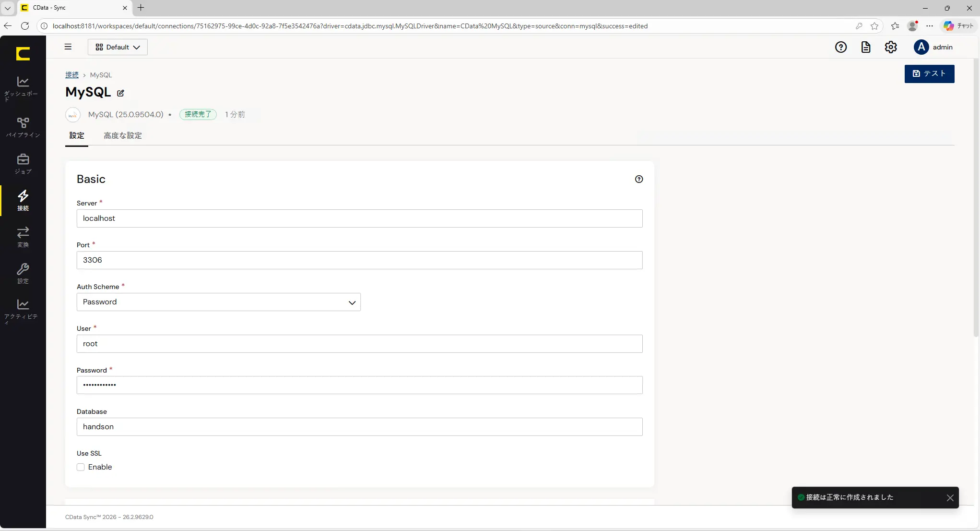Toggle the hamburger menu icon

click(x=68, y=47)
